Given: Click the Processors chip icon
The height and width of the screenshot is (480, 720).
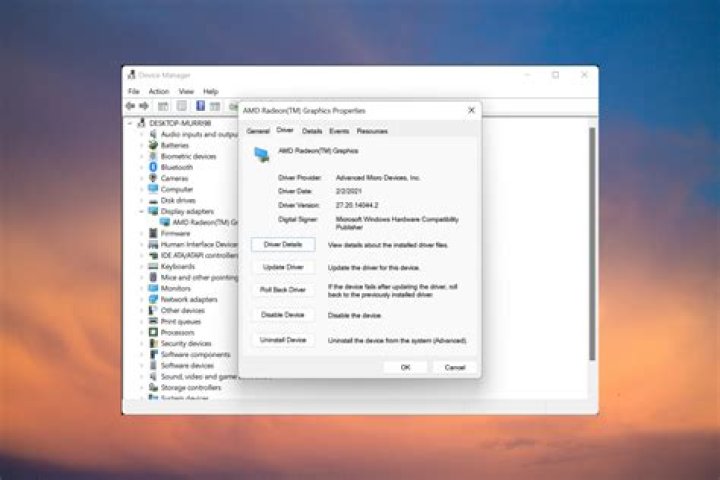Looking at the screenshot, I should (x=153, y=332).
